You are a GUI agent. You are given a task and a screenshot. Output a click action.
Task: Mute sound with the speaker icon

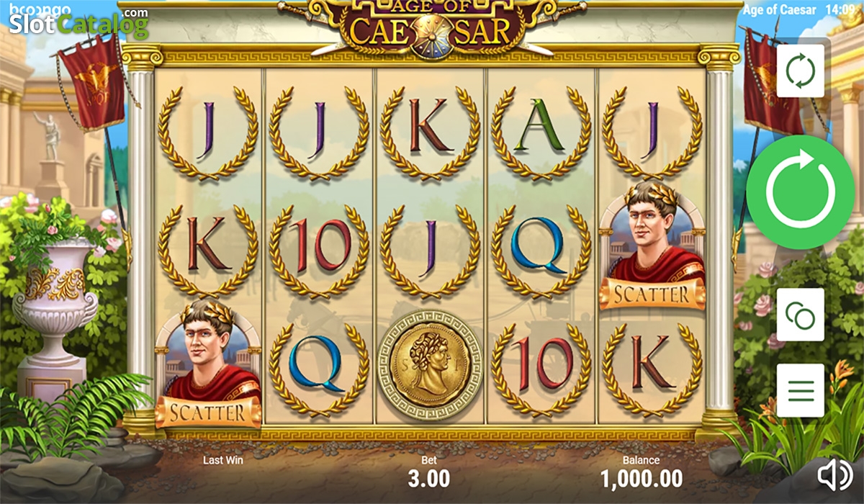(x=835, y=474)
